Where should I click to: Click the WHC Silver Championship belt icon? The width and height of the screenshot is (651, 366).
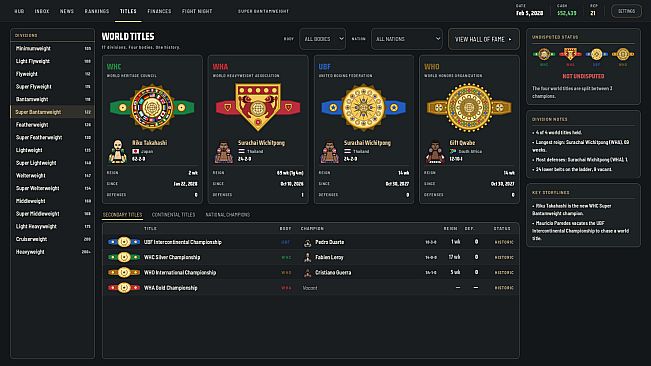click(x=123, y=257)
